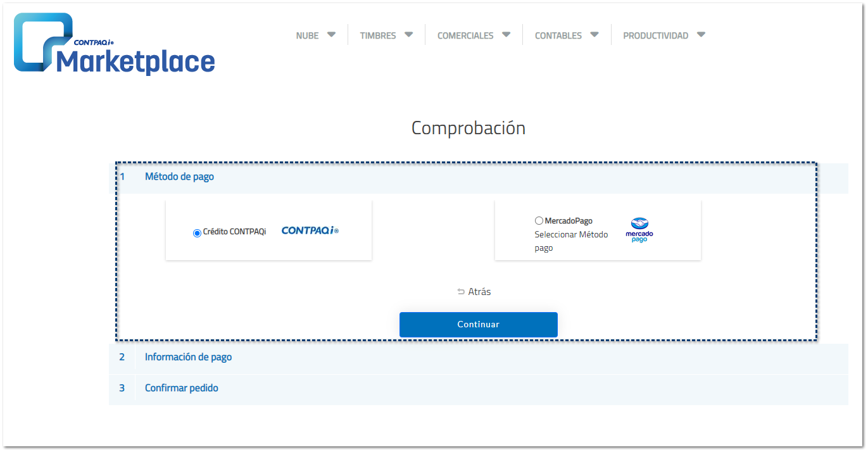Screen dimensions: 868x452
Task: Open the CONTABLES menu
Action: click(x=558, y=36)
